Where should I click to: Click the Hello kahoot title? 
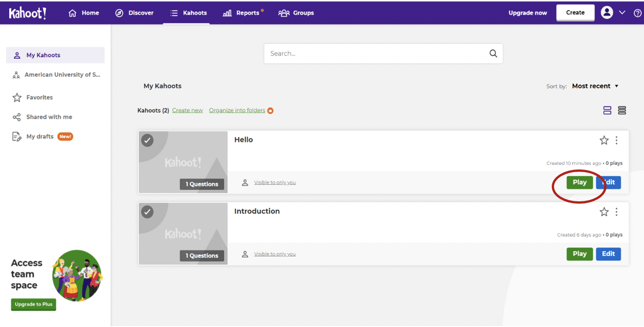tap(243, 140)
